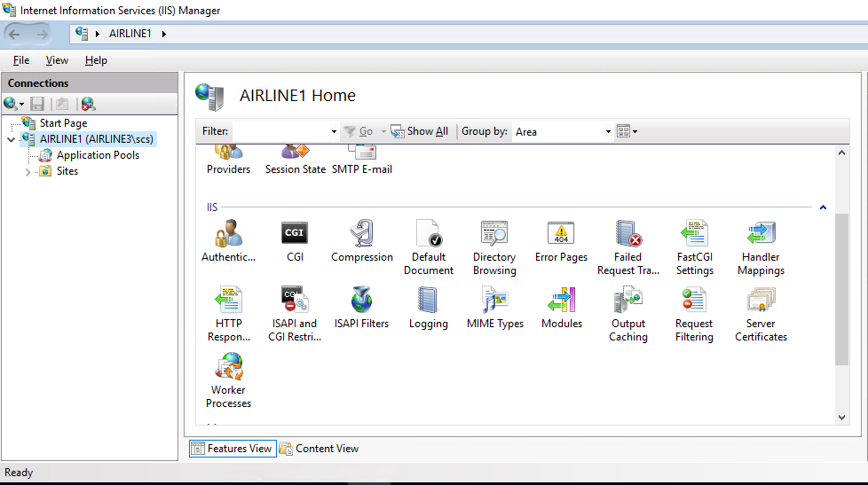Open the Filter combo box dropdown
The width and height of the screenshot is (868, 485).
(334, 131)
